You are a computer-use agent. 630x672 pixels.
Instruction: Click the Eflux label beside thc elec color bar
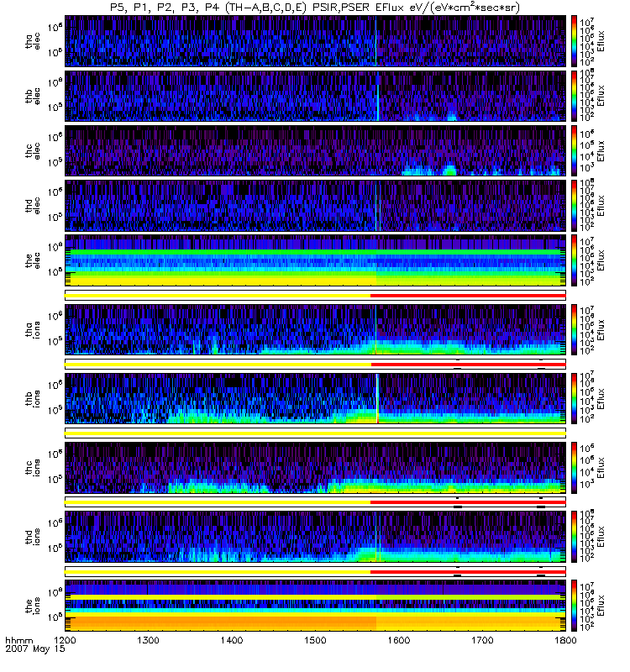(x=601, y=151)
